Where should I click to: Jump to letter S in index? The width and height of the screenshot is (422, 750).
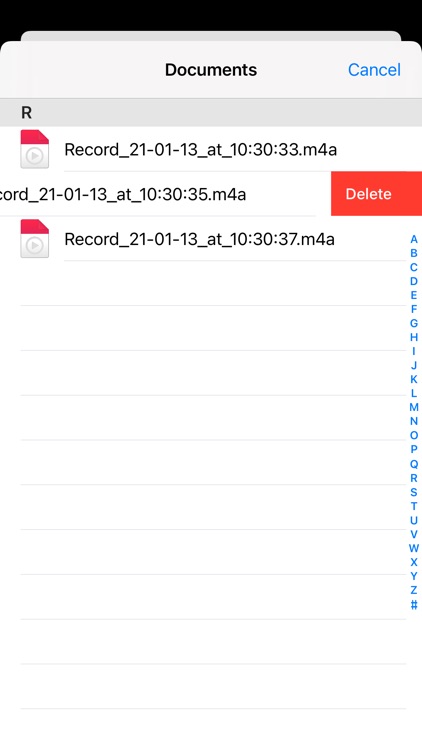(414, 492)
